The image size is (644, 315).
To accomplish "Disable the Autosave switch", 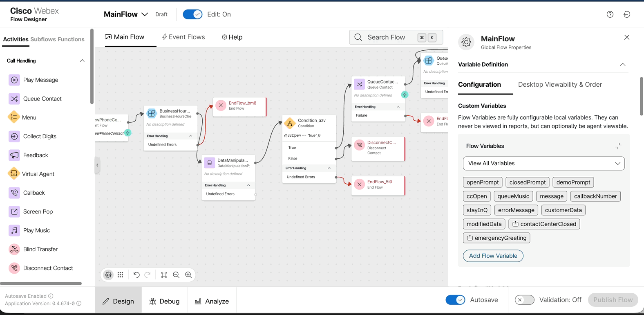I will [x=455, y=300].
